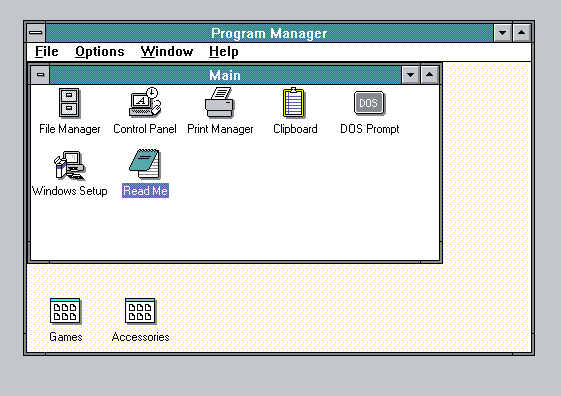Click the Main window title bar
Screen dimensions: 561x396
(x=225, y=75)
